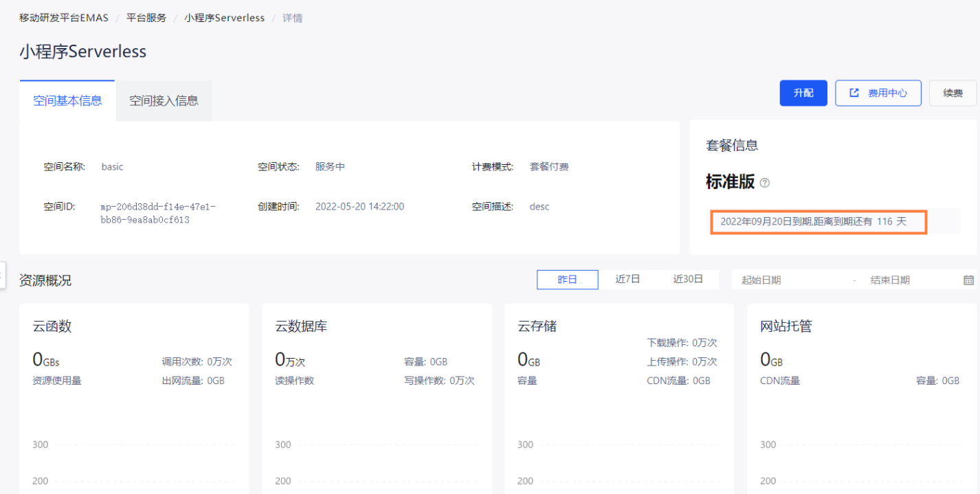Click 调用次数: 0万次 in 云函数 card

197,361
